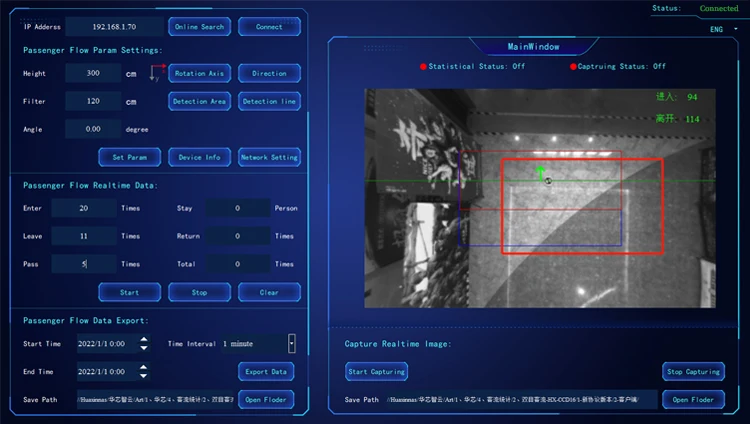Select the Leave count field

pyautogui.click(x=84, y=236)
